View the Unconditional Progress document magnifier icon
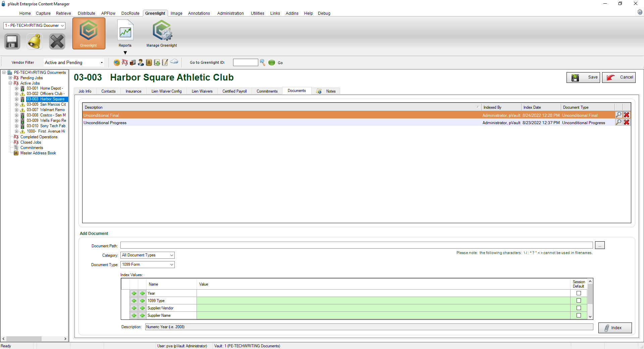Screen dimensions: 644x349 click(x=619, y=122)
